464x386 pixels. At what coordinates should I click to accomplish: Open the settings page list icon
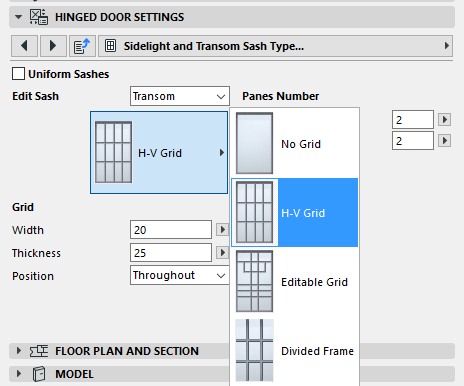point(82,46)
